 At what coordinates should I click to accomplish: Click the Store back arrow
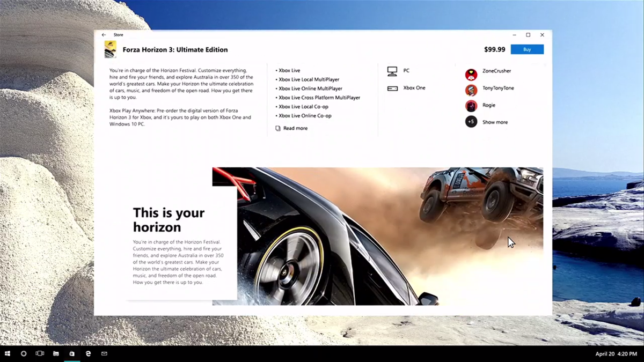click(104, 35)
